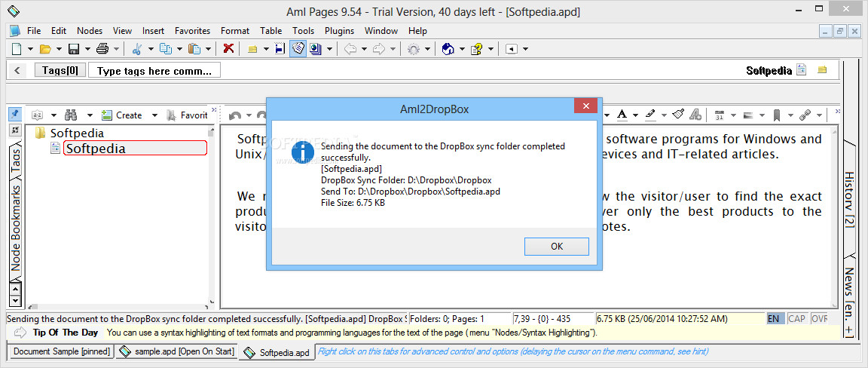Click the collapse arrows icon below pin
Image resolution: width=868 pixels, height=368 pixels.
tap(15, 130)
